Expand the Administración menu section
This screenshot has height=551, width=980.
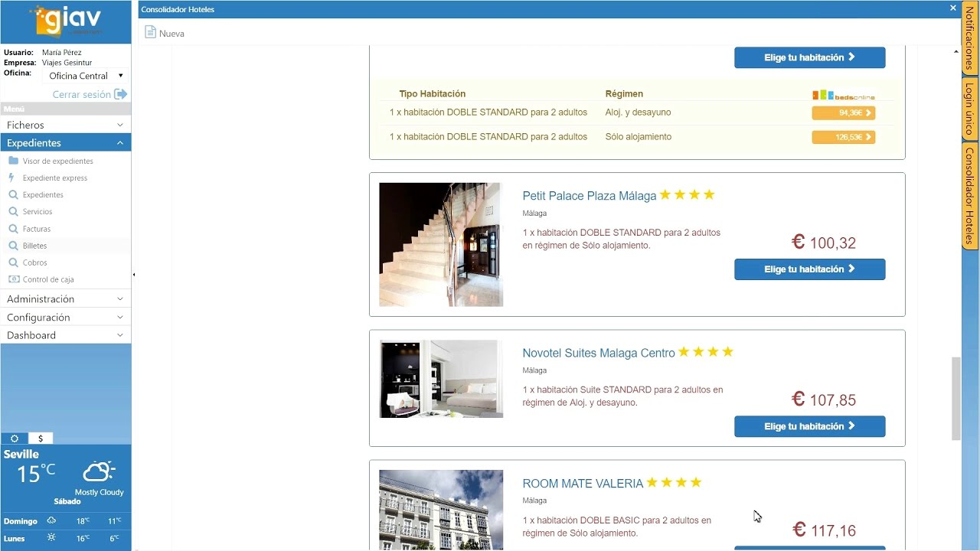click(66, 299)
